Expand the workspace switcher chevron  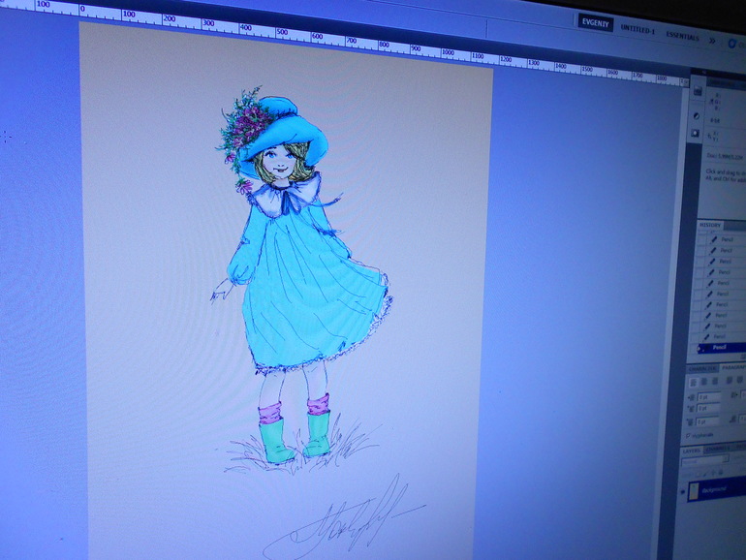(712, 41)
